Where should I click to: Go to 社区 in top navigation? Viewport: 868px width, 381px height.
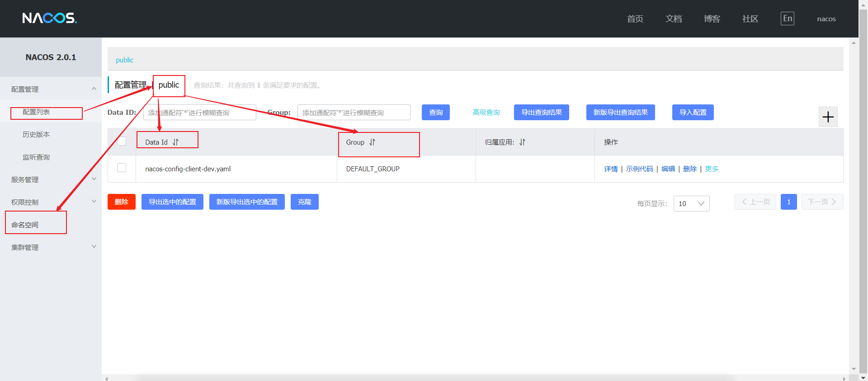[x=750, y=19]
